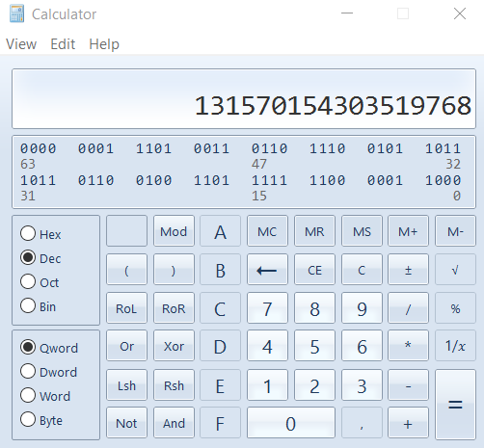The image size is (484, 448).
Task: Click the plus-minus sign button
Action: tap(408, 270)
